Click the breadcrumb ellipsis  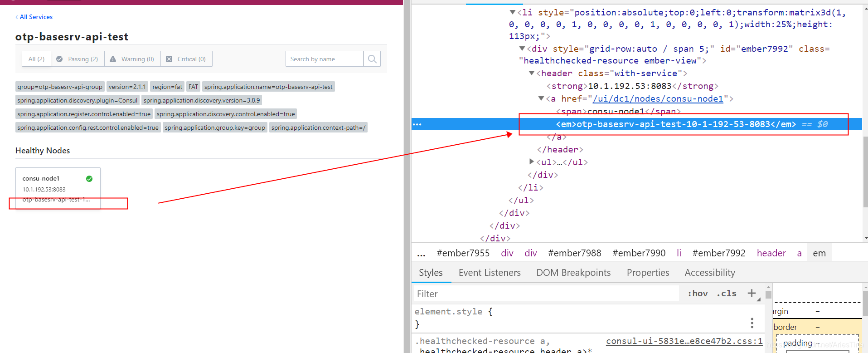[421, 253]
